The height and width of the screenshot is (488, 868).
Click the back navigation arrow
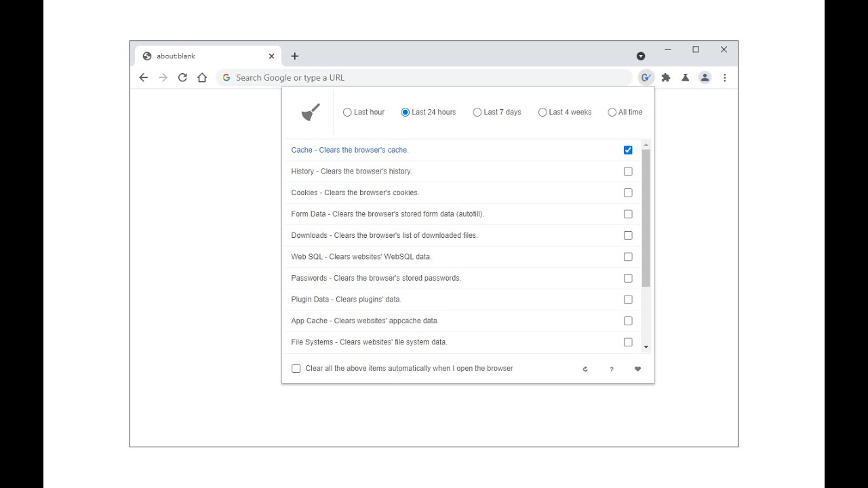(143, 77)
